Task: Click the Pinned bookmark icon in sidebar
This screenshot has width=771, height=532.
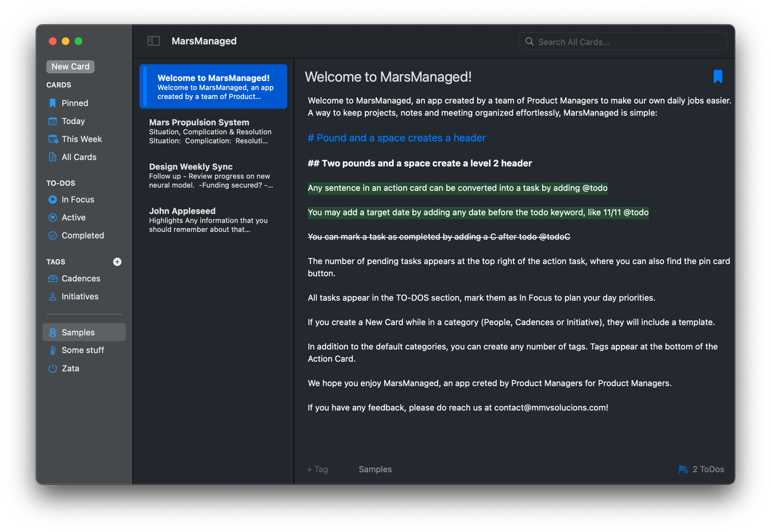Action: click(x=53, y=103)
